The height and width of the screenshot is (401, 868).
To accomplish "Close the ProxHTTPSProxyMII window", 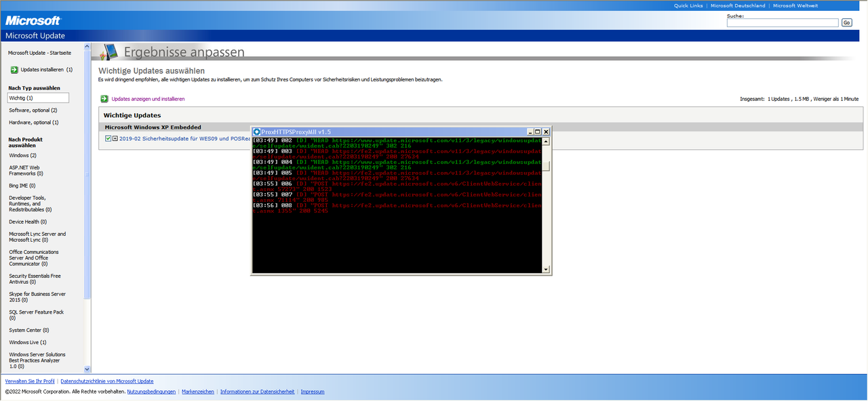I will (x=546, y=131).
